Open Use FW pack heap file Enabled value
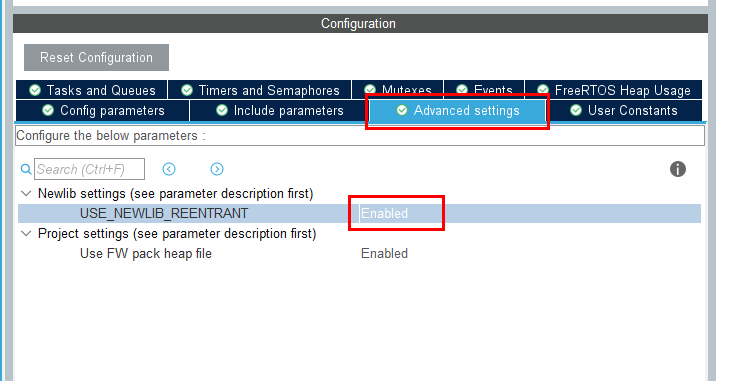Image resolution: width=744 pixels, height=381 pixels. [x=384, y=253]
